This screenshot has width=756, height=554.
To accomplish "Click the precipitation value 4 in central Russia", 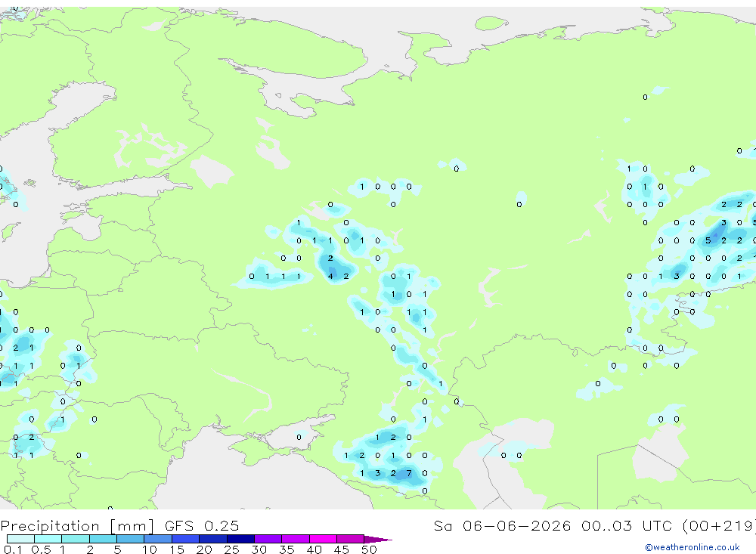I will [330, 277].
